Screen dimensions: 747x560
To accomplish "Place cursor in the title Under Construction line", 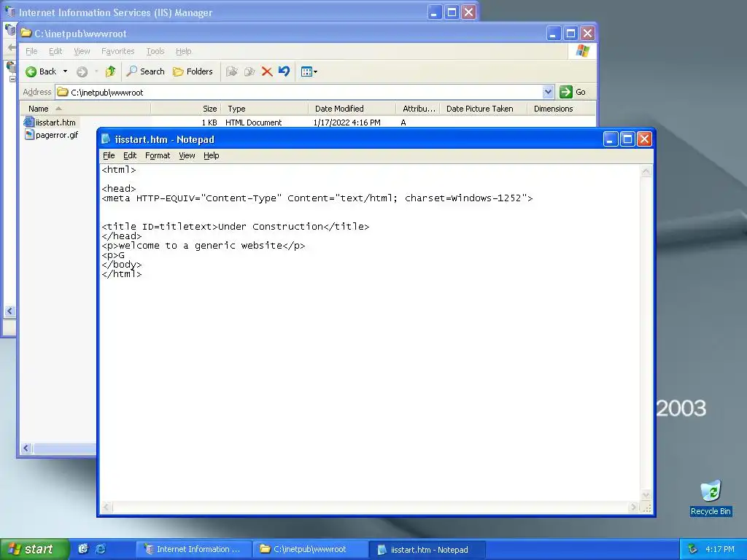I will tap(236, 227).
